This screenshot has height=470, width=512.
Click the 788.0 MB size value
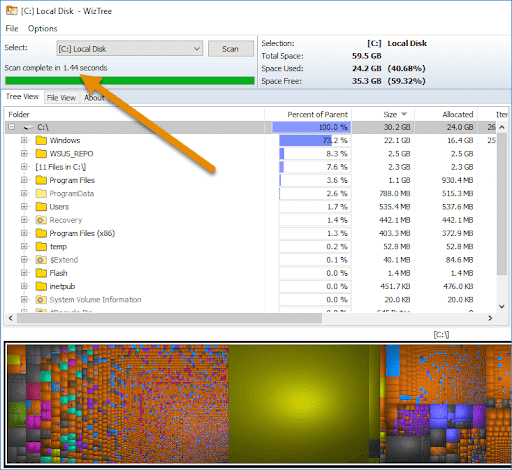395,194
